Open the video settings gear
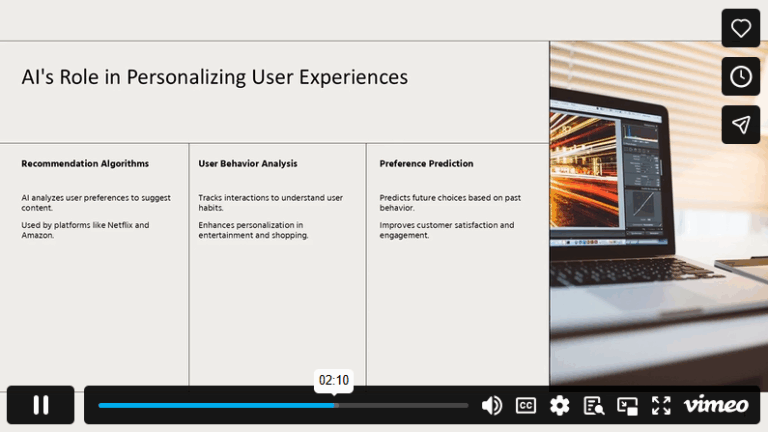 560,405
